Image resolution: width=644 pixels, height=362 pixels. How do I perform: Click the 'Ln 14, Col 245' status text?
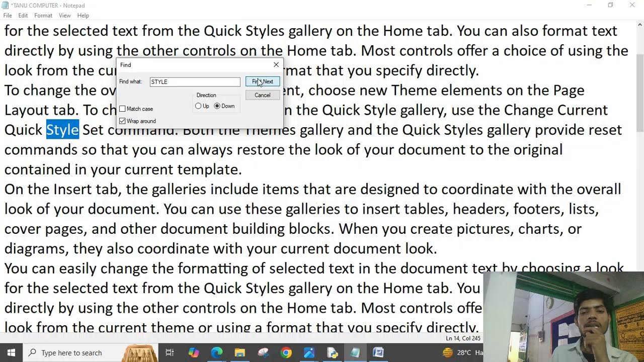[463, 339]
